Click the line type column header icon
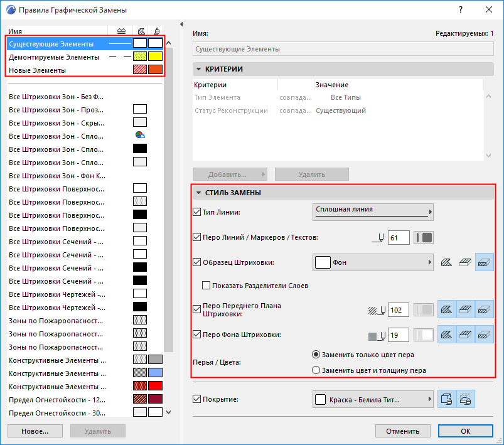Screen dimensions: 504x445 121,31
